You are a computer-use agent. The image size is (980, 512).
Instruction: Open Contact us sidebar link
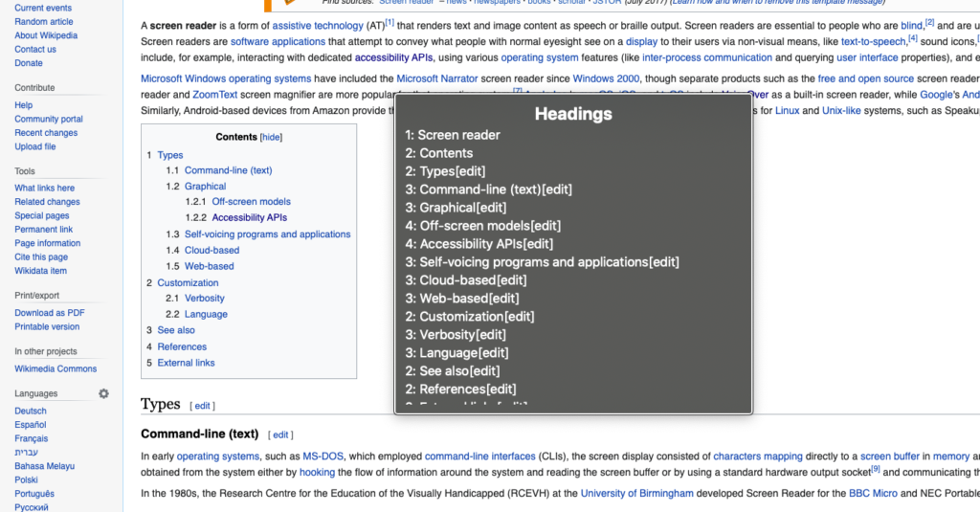point(35,50)
